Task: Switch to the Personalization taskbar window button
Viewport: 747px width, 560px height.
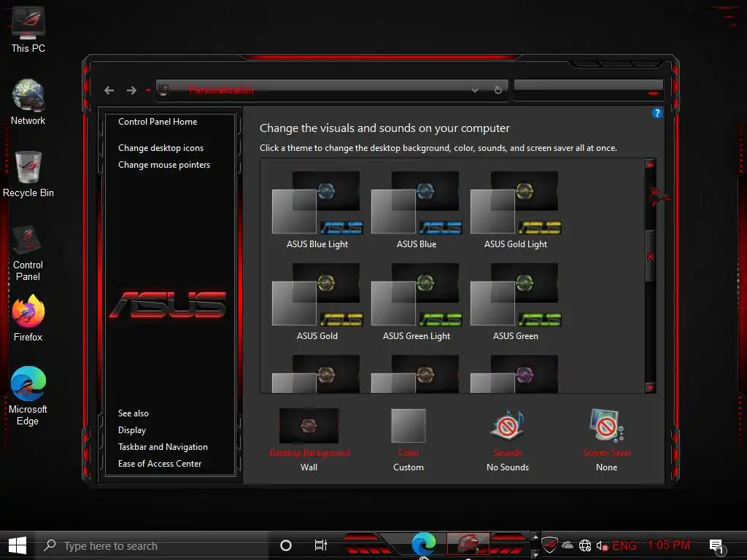Action: click(468, 545)
